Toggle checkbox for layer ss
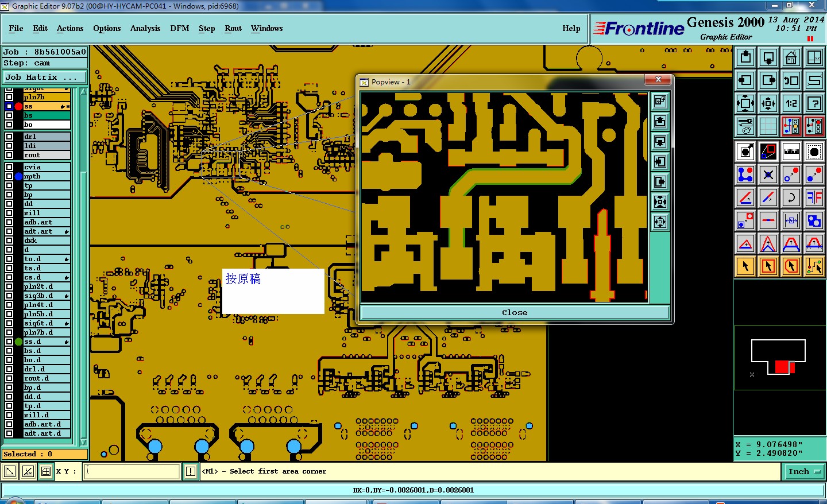Screen dimensions: 827x504 tap(9, 106)
